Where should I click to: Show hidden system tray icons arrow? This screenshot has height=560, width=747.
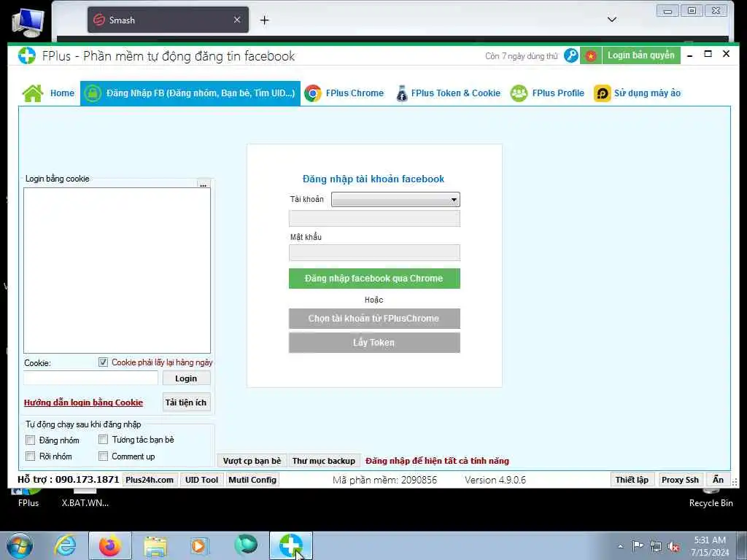[x=620, y=546]
